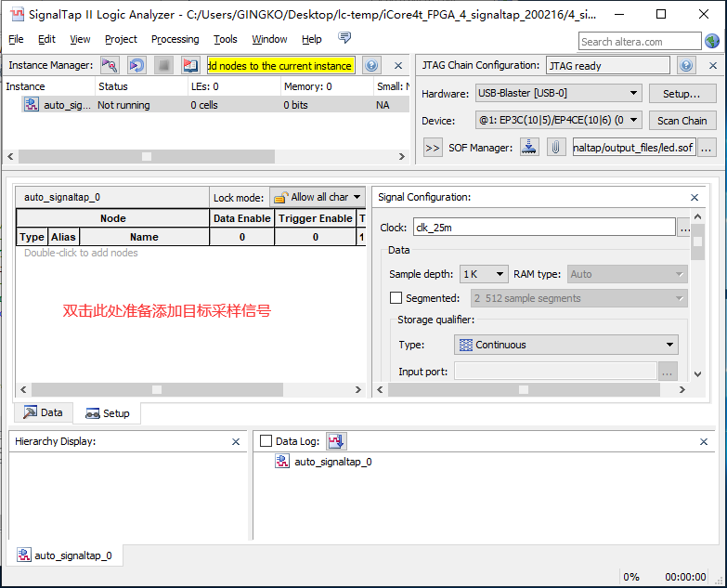
Task: Open the Lock mode dropdown
Action: pos(318,197)
